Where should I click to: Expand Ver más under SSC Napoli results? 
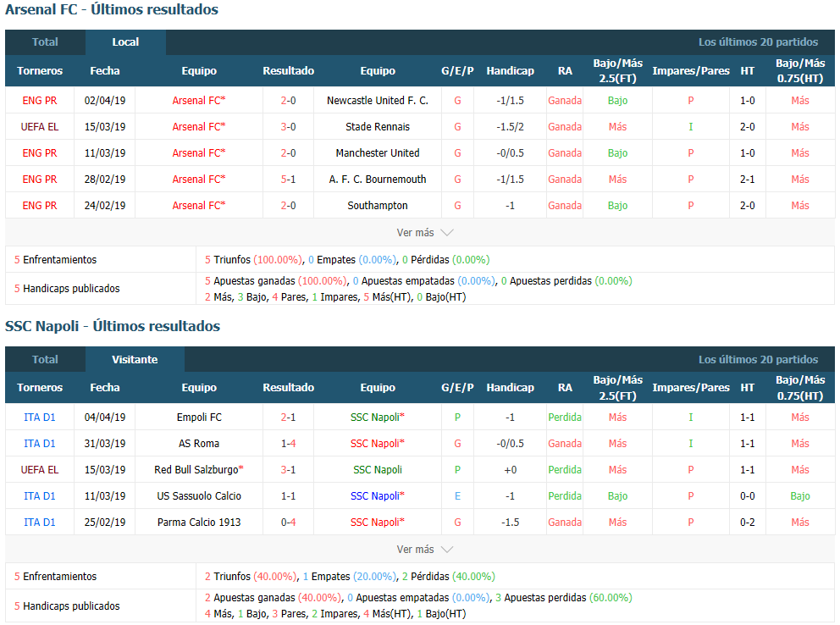(x=425, y=550)
